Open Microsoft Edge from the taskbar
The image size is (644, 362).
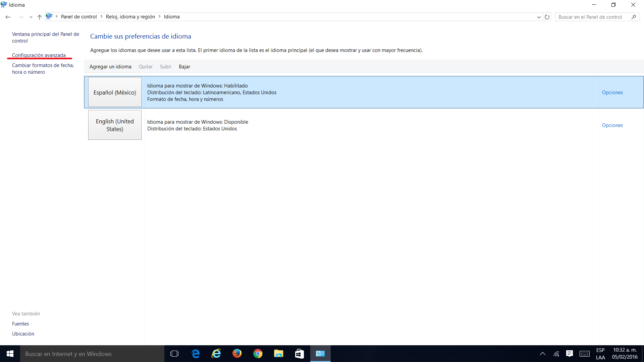click(196, 354)
